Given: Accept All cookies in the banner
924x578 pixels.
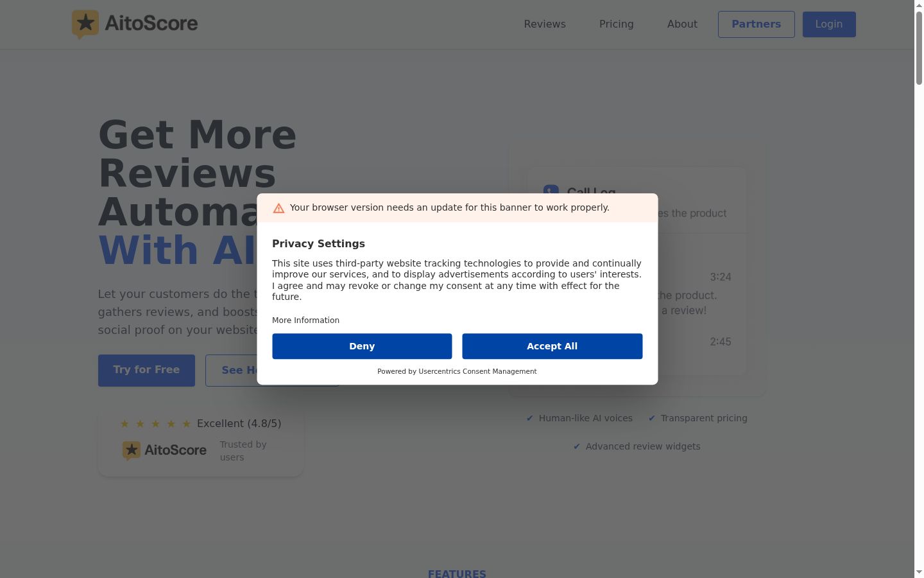Looking at the screenshot, I should pyautogui.click(x=552, y=346).
